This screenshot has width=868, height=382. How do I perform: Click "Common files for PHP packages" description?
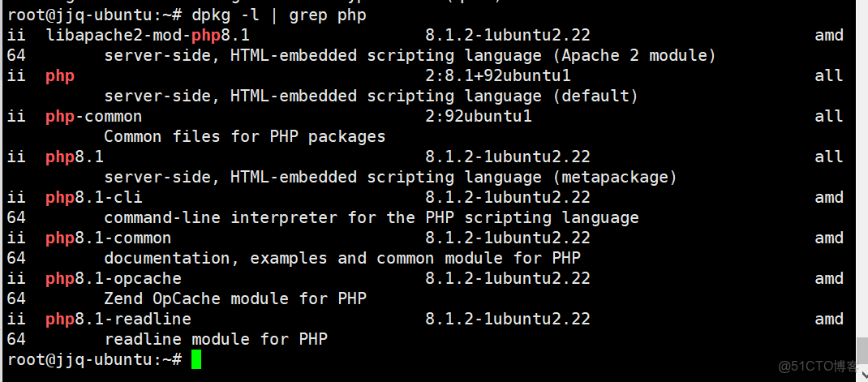[x=244, y=137]
